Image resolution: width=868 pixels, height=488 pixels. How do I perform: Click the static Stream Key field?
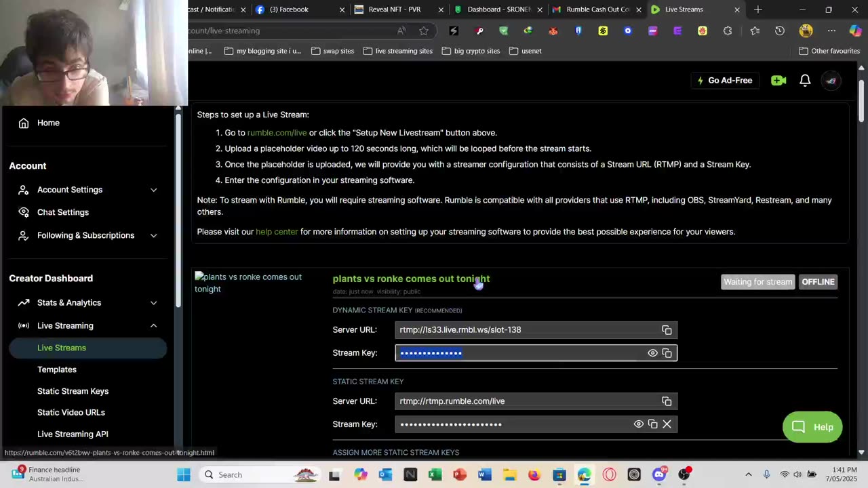point(536,424)
